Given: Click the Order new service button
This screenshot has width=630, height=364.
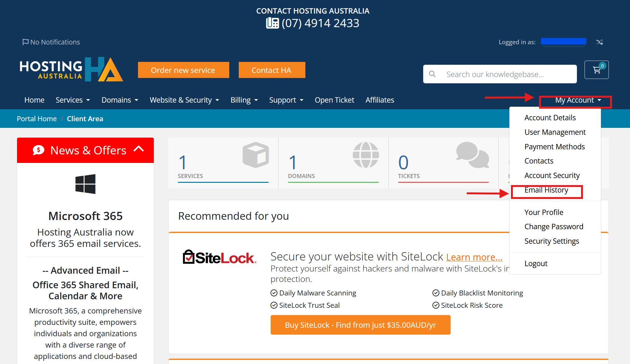Looking at the screenshot, I should point(183,70).
